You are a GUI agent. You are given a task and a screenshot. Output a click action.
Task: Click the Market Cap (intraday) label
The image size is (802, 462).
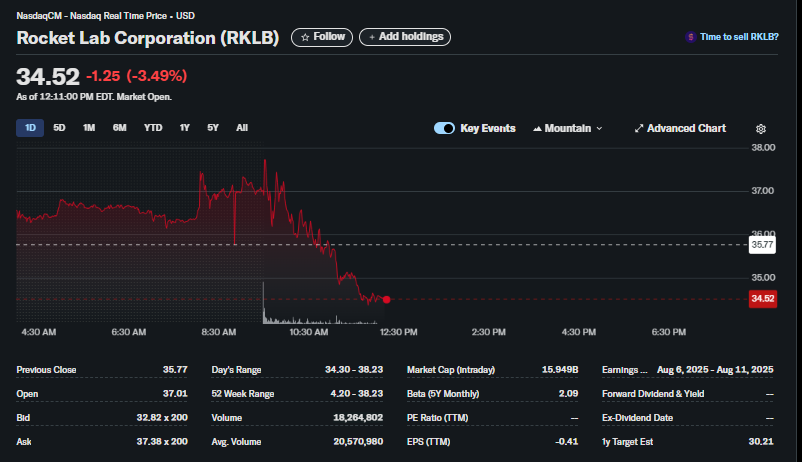(451, 370)
